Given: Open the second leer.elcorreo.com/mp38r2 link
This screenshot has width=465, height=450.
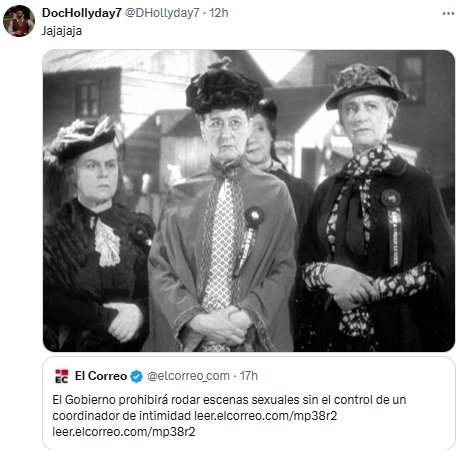Looking at the screenshot, I should click(x=124, y=432).
